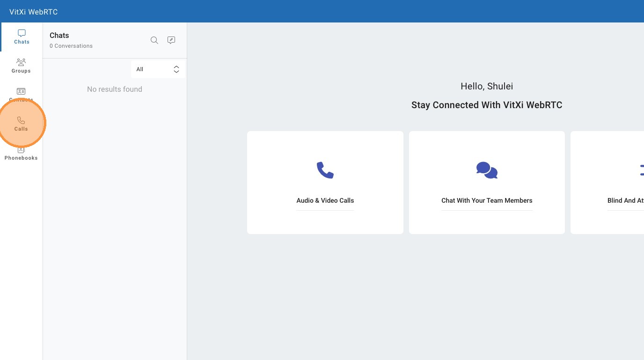This screenshot has height=360, width=644.
Task: Click the "Stay Connected With VitXi WebRTC" heading
Action: (x=487, y=105)
